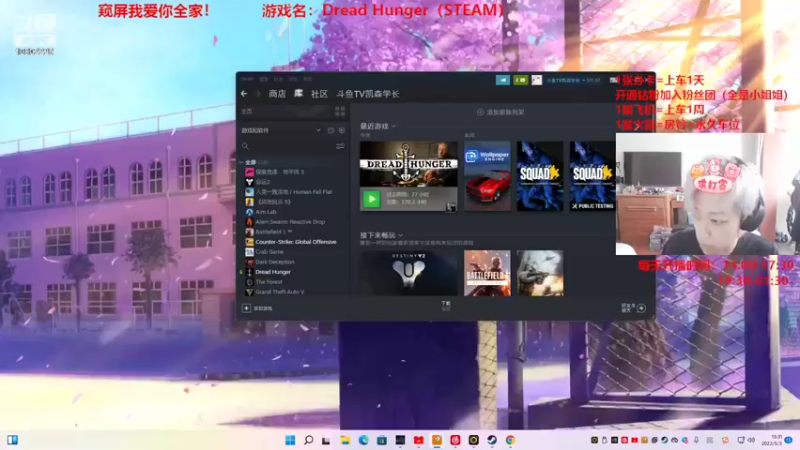
Task: Select Dark Deception in the game list
Action: (274, 262)
